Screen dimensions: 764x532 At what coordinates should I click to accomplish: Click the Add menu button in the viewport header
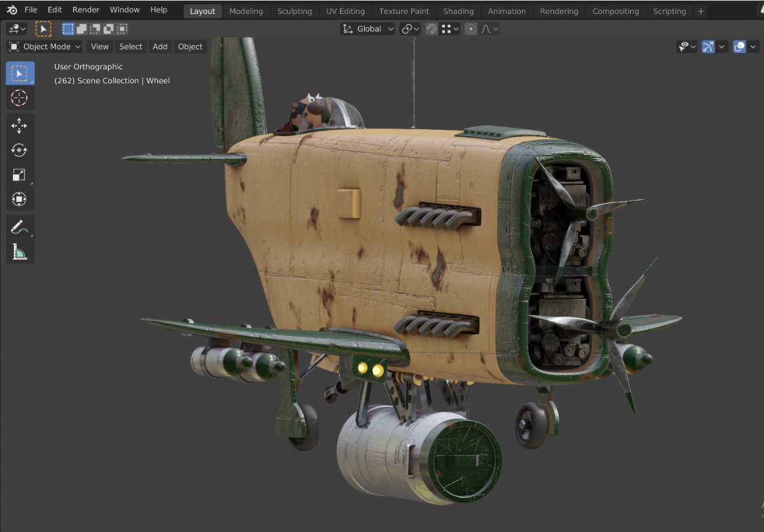click(x=160, y=46)
